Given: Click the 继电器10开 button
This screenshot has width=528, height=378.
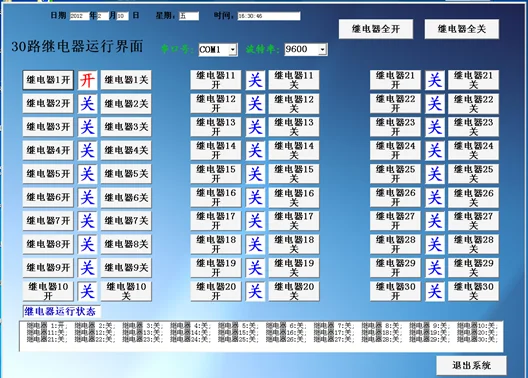Looking at the screenshot, I should (x=48, y=291).
